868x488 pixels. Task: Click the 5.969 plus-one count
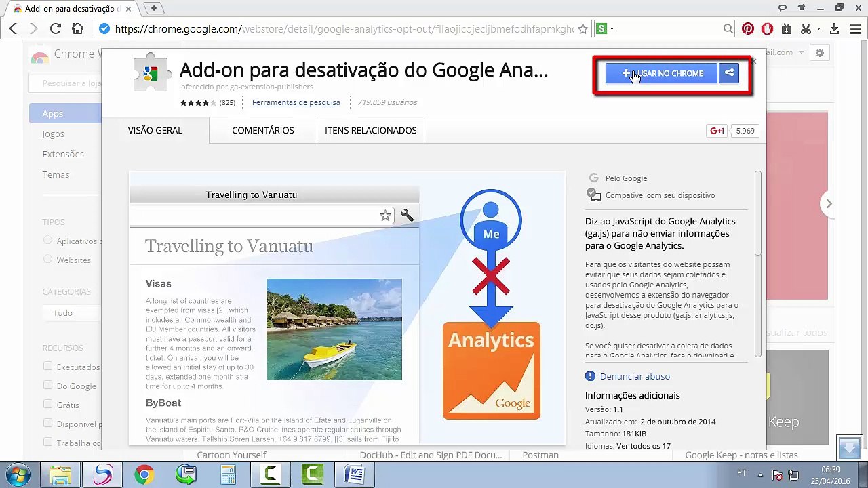(x=745, y=131)
